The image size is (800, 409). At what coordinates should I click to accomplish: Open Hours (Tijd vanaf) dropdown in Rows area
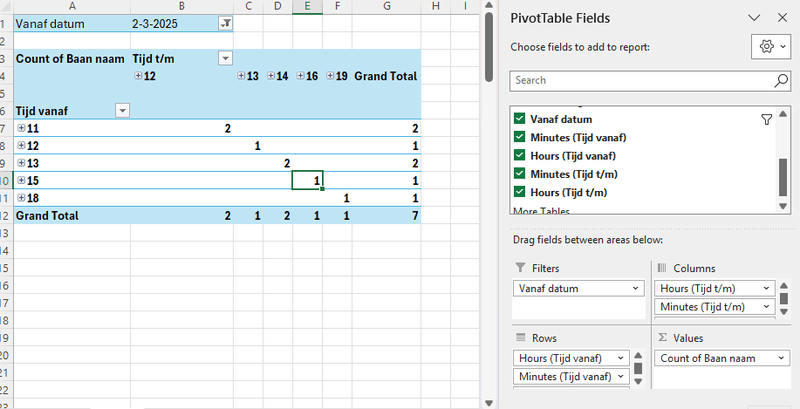[x=621, y=358]
